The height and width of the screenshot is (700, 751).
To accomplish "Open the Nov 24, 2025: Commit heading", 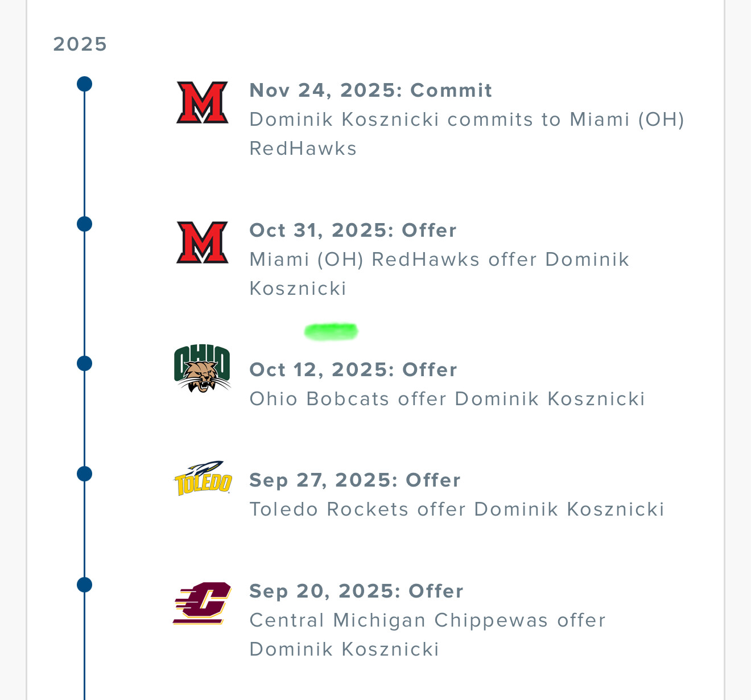I will 370,90.
